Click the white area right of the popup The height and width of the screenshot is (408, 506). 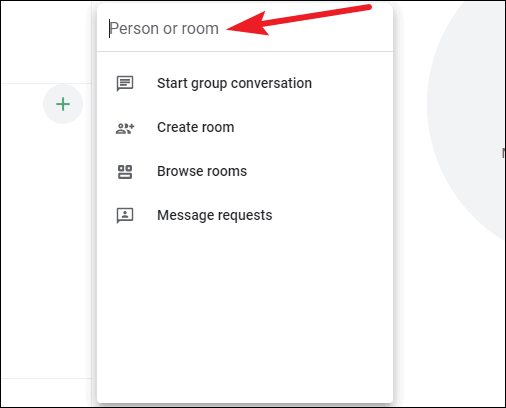point(412,300)
